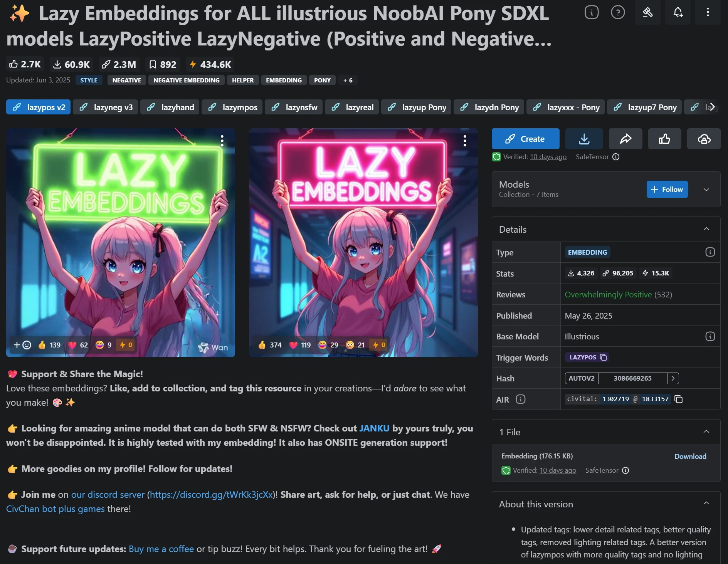Expand the Models collection chevron
Screen dimensions: 728x564
tap(706, 190)
